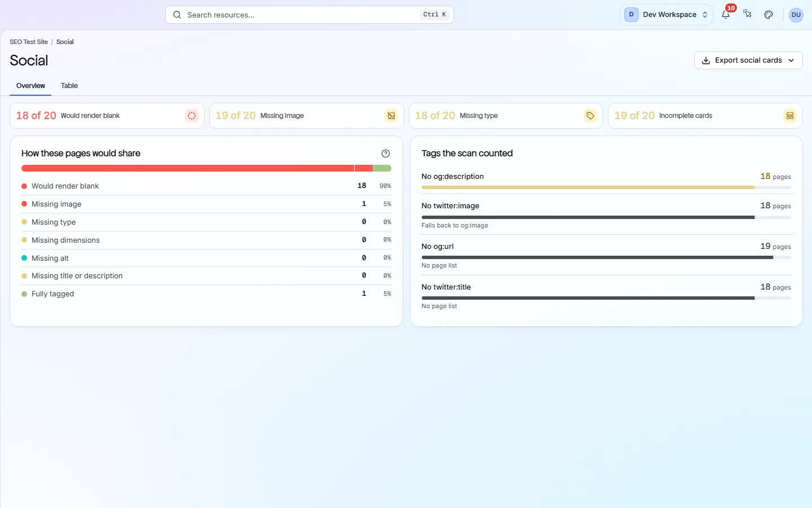812x508 pixels.
Task: Click the red segment of share bar
Action: [188, 168]
